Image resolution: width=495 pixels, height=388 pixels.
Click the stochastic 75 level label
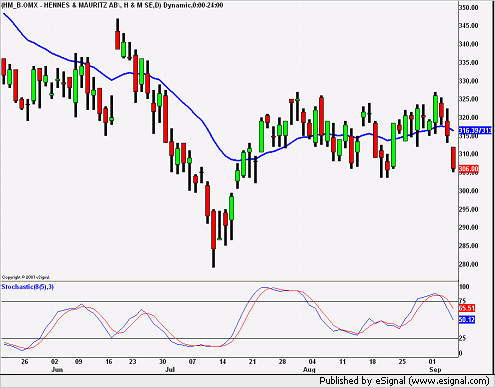(462, 301)
